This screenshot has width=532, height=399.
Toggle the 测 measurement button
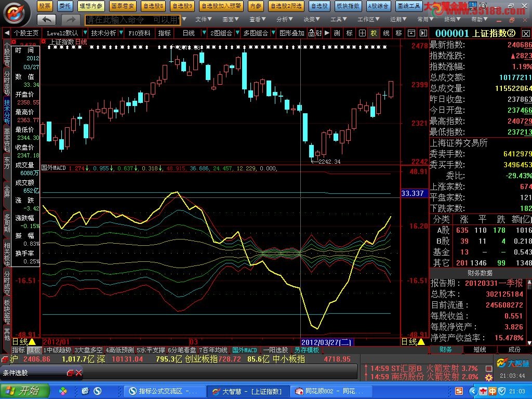tap(337, 33)
